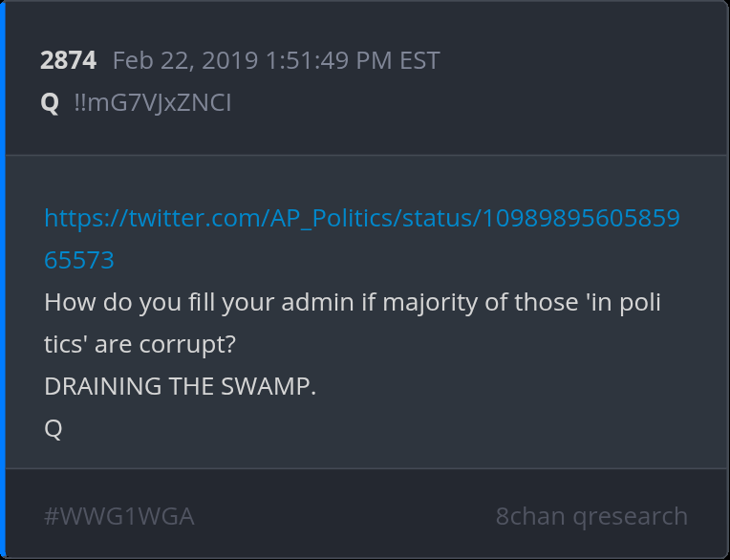Click the #WWG1WGA hashtag
Image resolution: width=730 pixels, height=560 pixels.
118,516
